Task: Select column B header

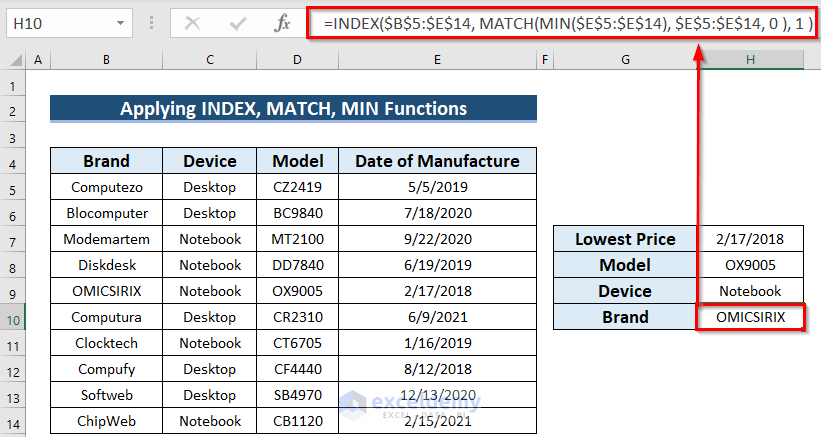Action: pos(106,61)
